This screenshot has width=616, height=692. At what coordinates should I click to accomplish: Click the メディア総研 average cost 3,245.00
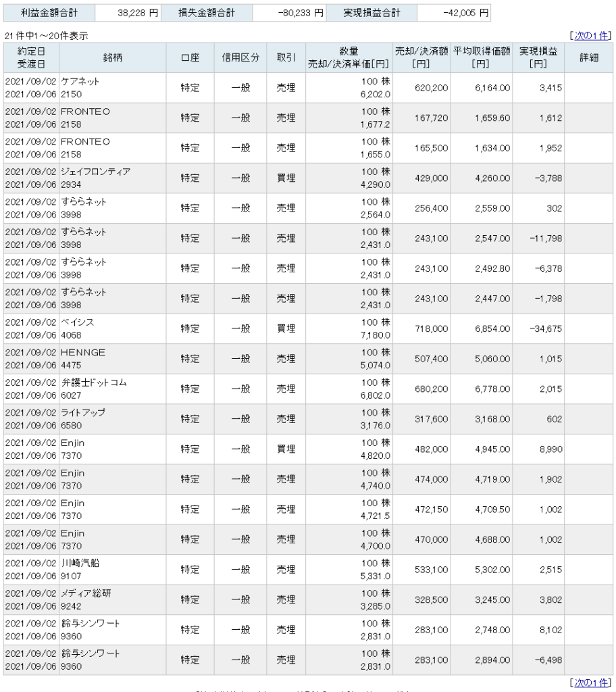pyautogui.click(x=492, y=600)
